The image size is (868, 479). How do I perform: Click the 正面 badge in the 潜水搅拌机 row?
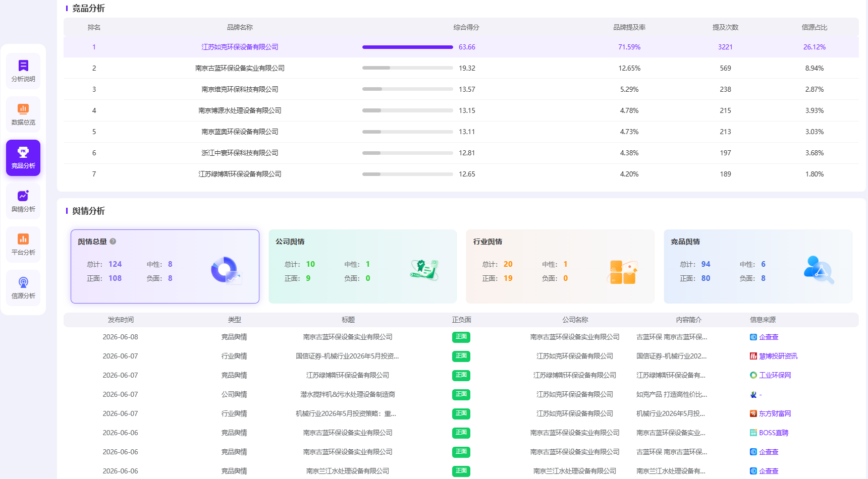tap(461, 395)
